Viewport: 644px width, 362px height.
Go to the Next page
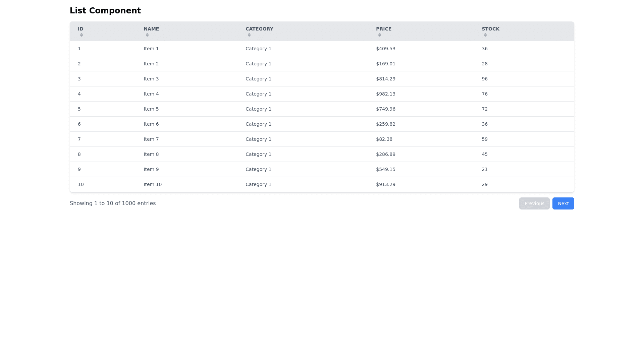(x=563, y=203)
